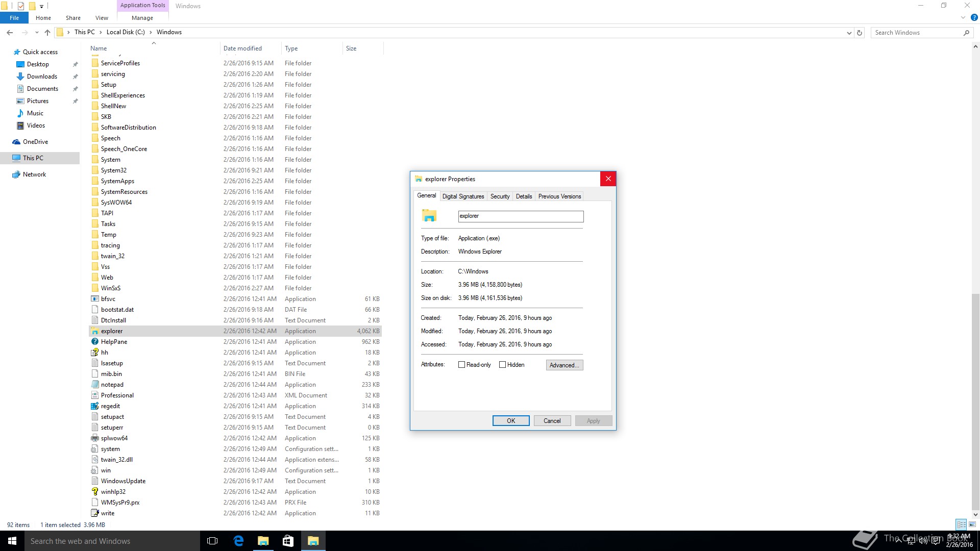This screenshot has height=551, width=980.
Task: Open Quick Access Toolbar customize dropdown
Action: 42,6
